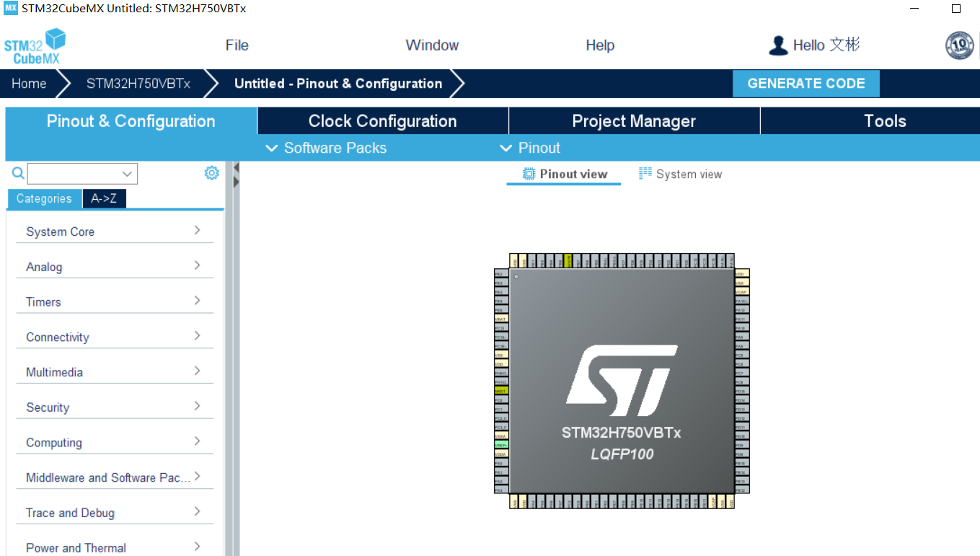Select pin PA3 on the chip
The height and width of the screenshot is (556, 980).
point(501,490)
